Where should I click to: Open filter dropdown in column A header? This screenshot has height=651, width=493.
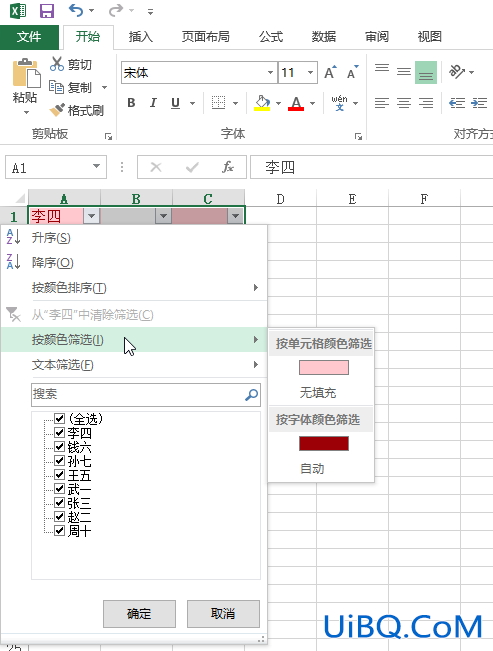(91, 216)
